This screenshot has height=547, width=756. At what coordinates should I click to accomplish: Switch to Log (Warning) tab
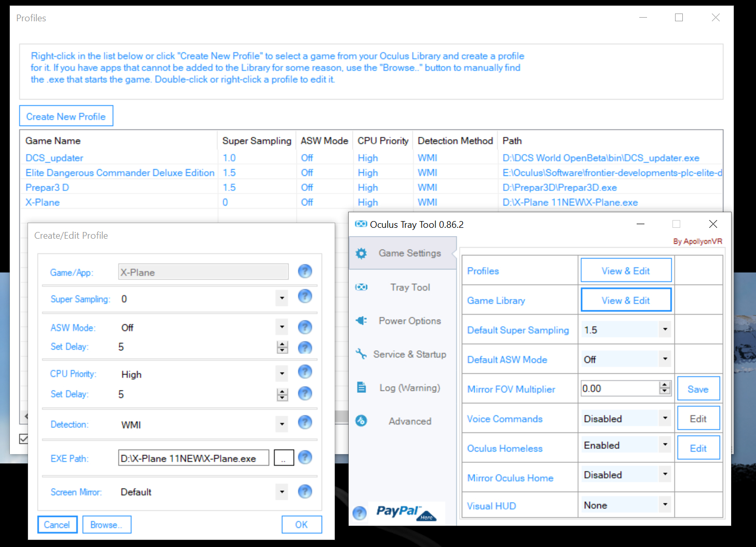pyautogui.click(x=403, y=388)
